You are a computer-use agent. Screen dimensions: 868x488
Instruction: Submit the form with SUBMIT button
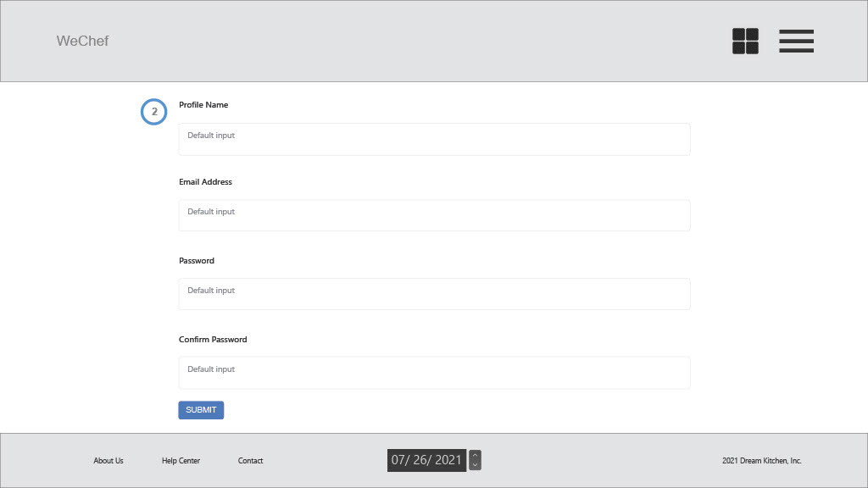click(201, 410)
